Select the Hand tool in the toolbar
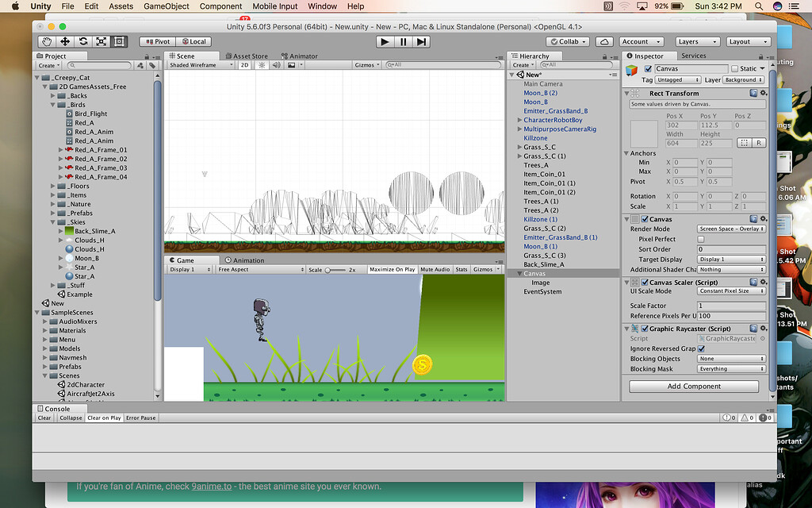The width and height of the screenshot is (812, 508). [x=46, y=41]
